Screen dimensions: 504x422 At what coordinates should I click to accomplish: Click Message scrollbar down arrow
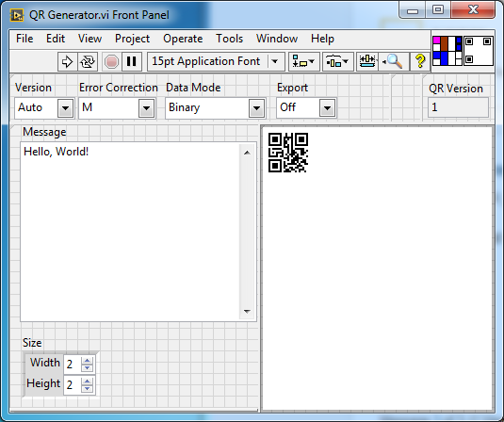pyautogui.click(x=247, y=311)
